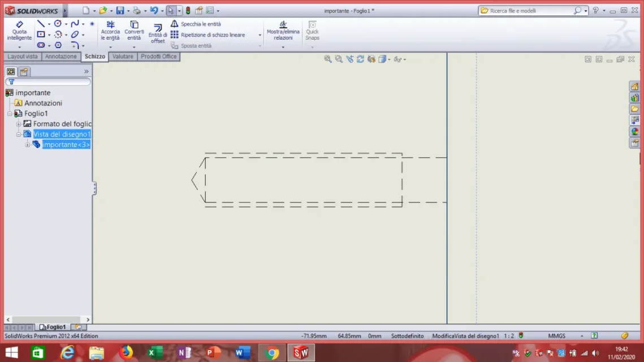Pick the Line sketch tool

pyautogui.click(x=41, y=24)
